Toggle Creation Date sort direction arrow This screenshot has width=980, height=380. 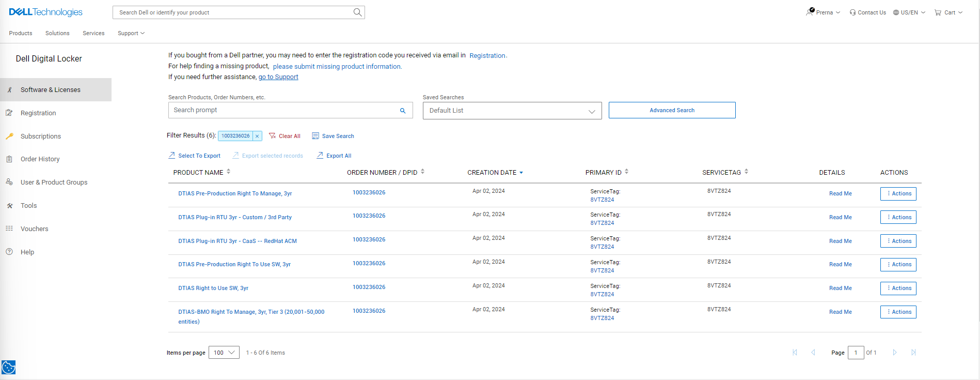pyautogui.click(x=521, y=173)
